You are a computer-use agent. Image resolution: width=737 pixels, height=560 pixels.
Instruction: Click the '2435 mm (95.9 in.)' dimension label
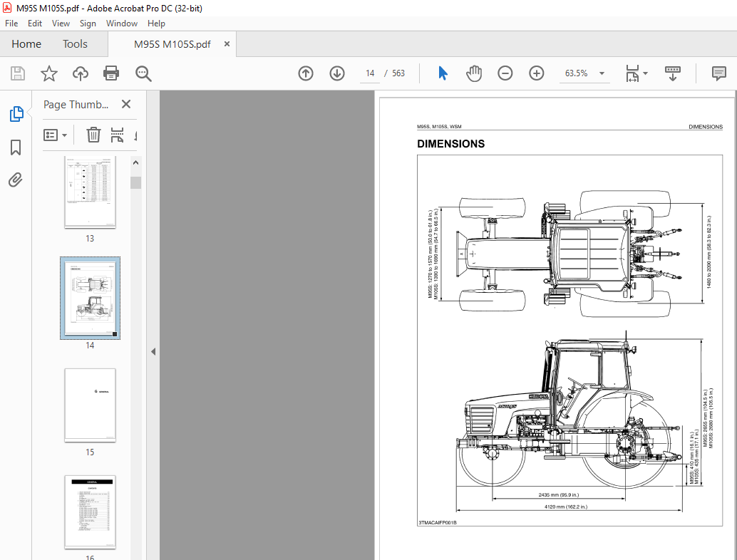[x=558, y=494]
